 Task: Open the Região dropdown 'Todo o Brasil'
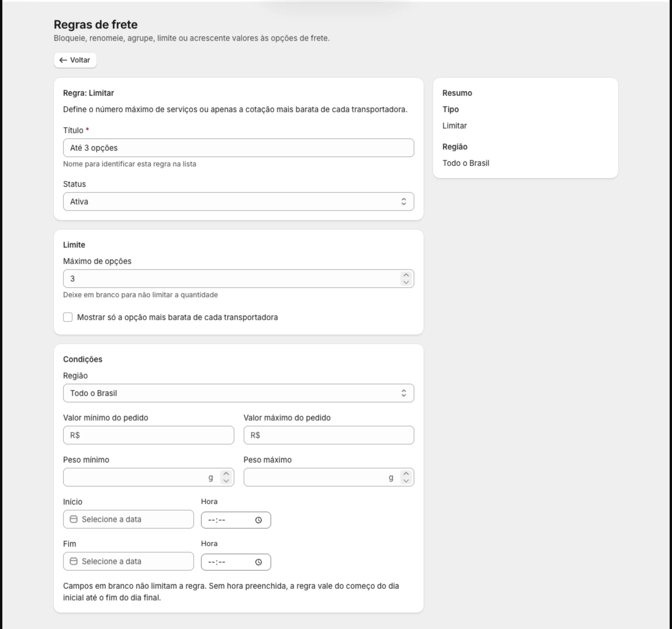pos(238,393)
